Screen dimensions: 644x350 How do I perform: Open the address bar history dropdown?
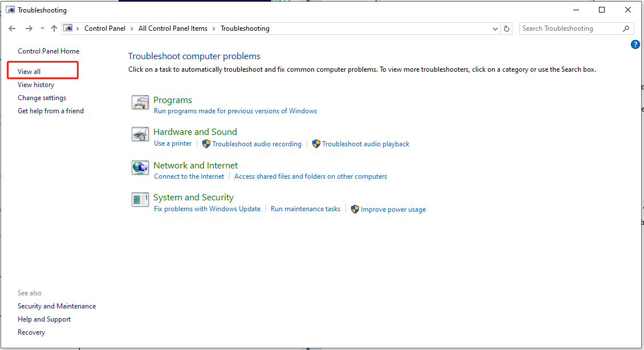click(495, 28)
